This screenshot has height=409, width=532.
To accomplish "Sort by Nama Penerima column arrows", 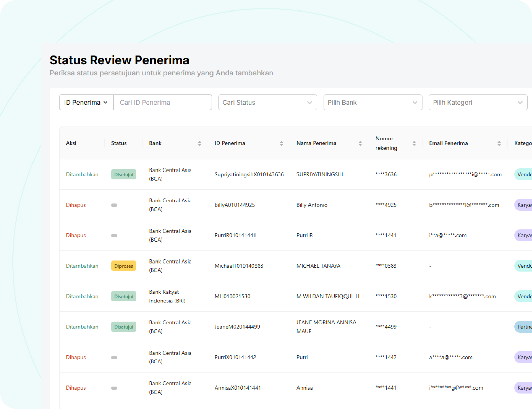I will [360, 143].
